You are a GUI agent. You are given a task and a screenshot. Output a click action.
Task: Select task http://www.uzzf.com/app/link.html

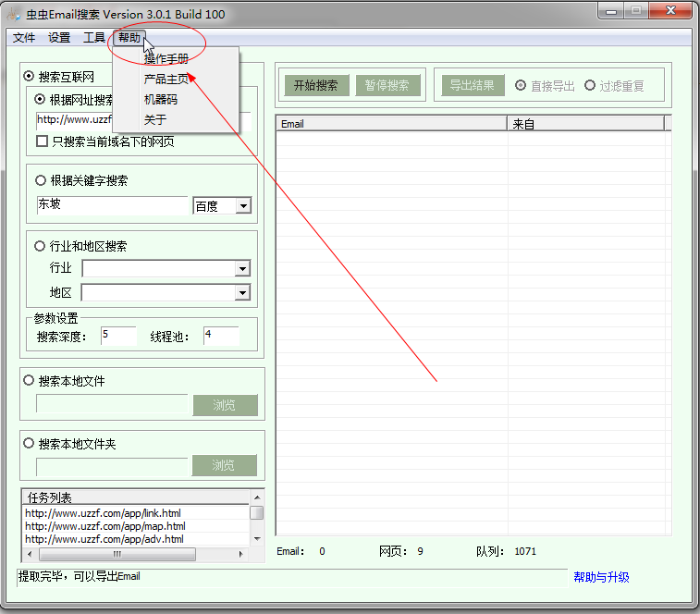click(104, 513)
